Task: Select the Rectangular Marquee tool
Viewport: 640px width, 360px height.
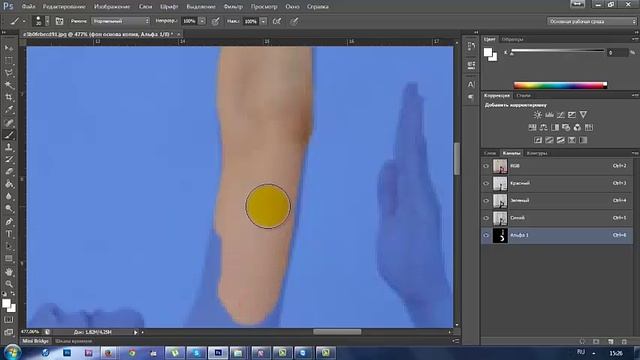Action: point(9,60)
